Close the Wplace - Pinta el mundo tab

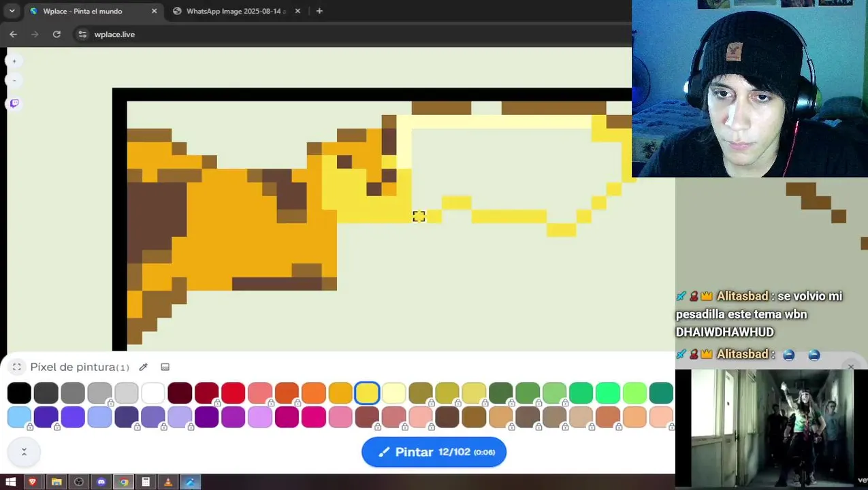[x=155, y=11]
